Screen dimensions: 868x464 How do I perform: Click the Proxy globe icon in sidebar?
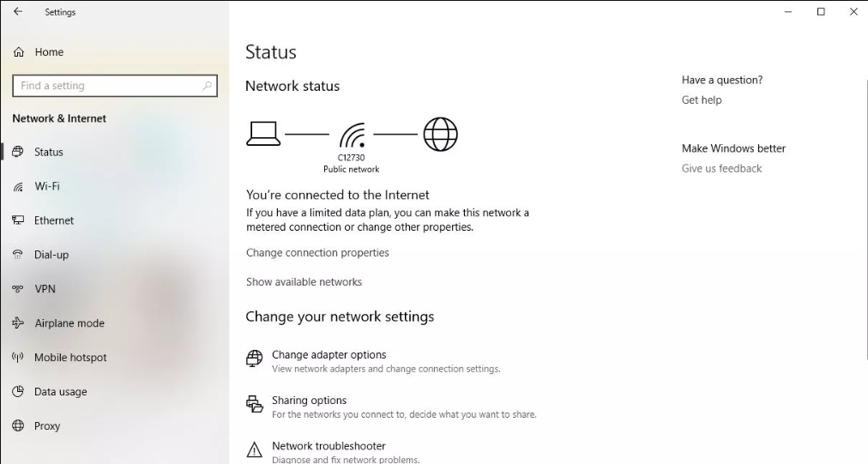[18, 425]
